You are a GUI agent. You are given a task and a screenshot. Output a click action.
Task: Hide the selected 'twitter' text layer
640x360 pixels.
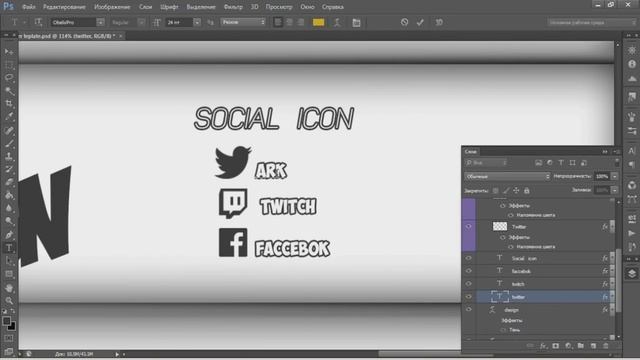click(469, 297)
